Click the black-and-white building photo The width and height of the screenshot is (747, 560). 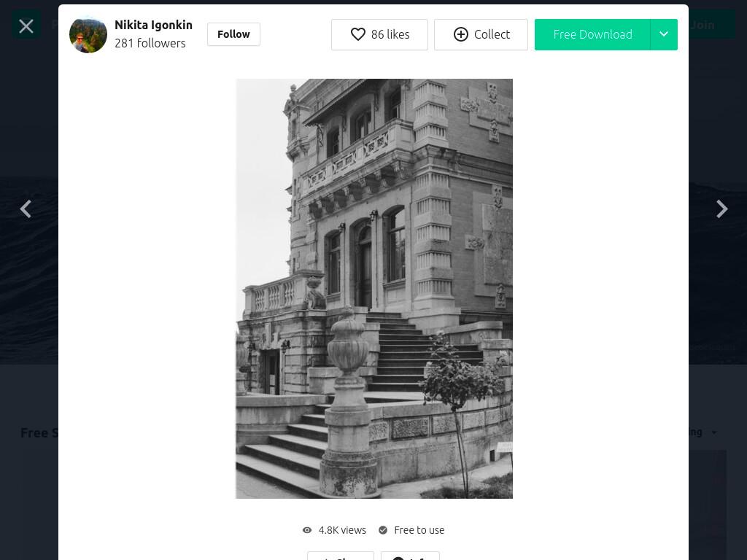point(374,289)
